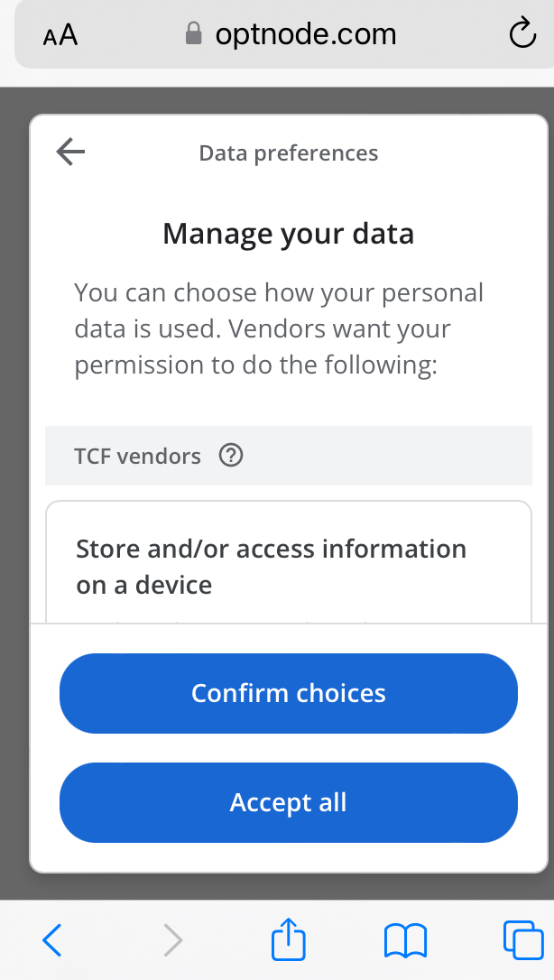This screenshot has width=554, height=980.
Task: Show open tabs in Safari
Action: [522, 939]
